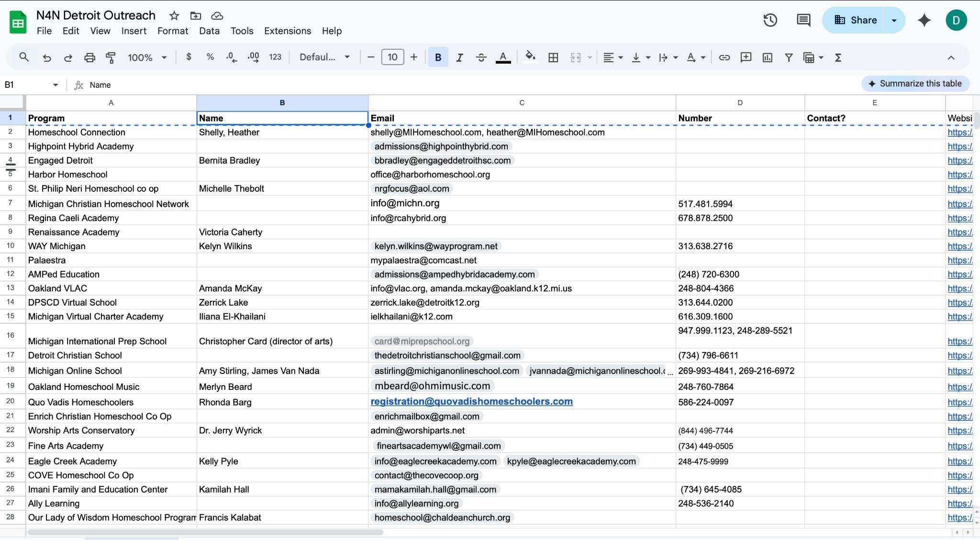Increase decimal places
Viewport: 980px width, 540px height.
253,57
